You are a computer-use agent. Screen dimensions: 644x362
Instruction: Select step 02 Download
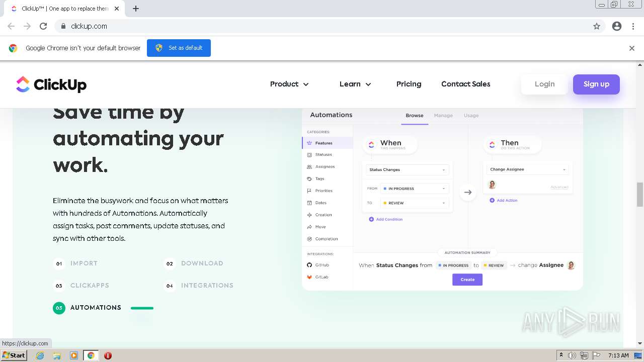194,263
